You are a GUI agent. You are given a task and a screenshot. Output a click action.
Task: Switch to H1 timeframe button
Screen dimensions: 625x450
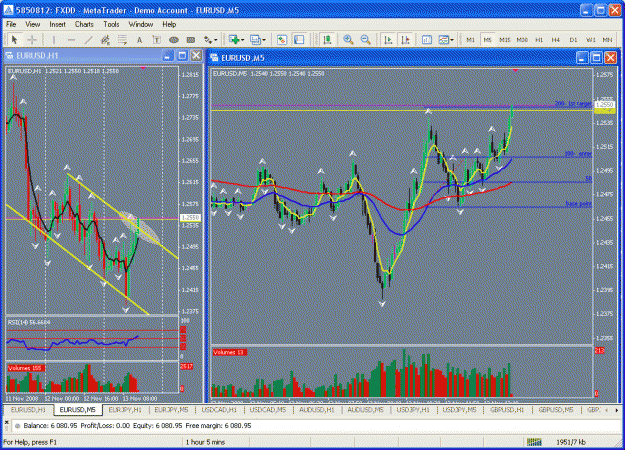pos(539,40)
